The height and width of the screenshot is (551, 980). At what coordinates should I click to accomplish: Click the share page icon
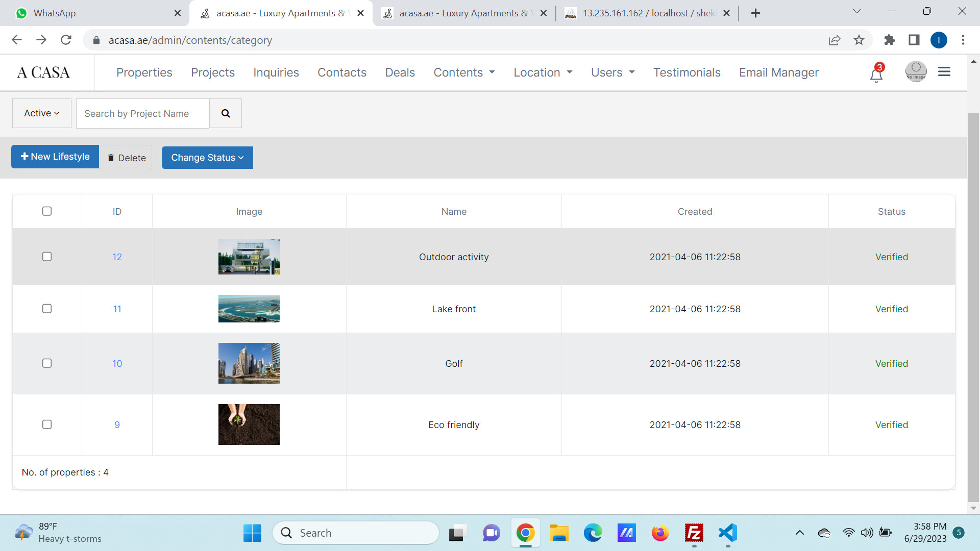[x=834, y=40]
